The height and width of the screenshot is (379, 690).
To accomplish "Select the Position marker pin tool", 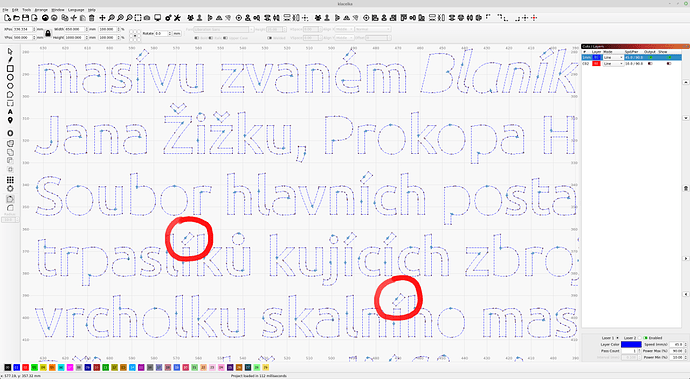I will coord(10,121).
